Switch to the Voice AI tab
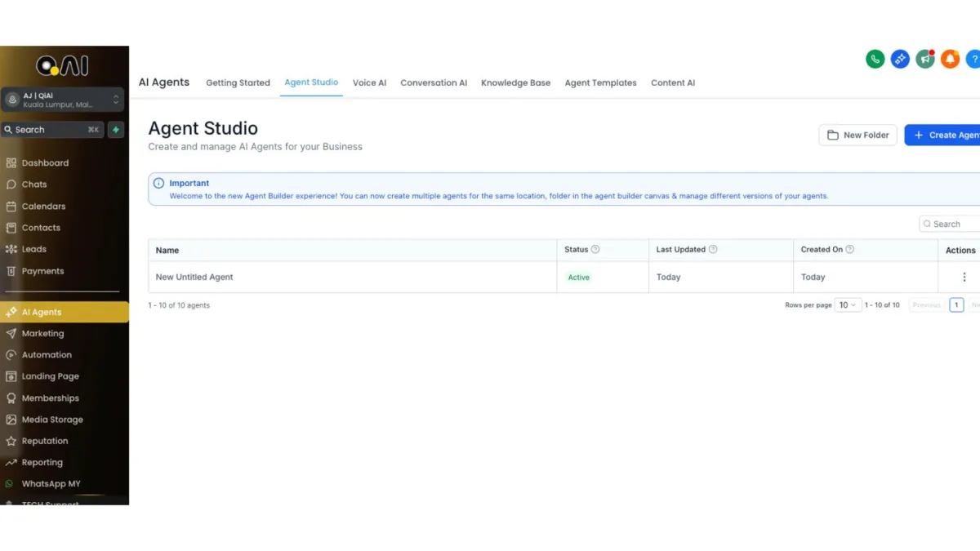980x551 pixels. coord(369,83)
